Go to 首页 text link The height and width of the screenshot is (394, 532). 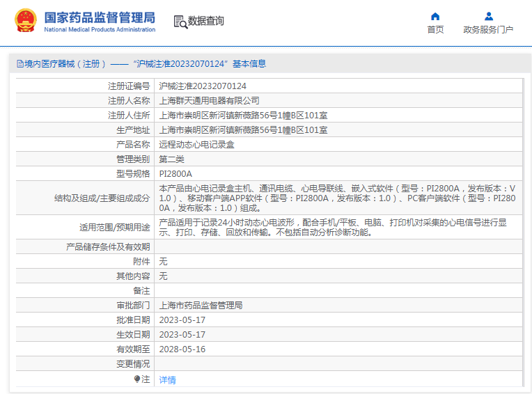pyautogui.click(x=435, y=29)
